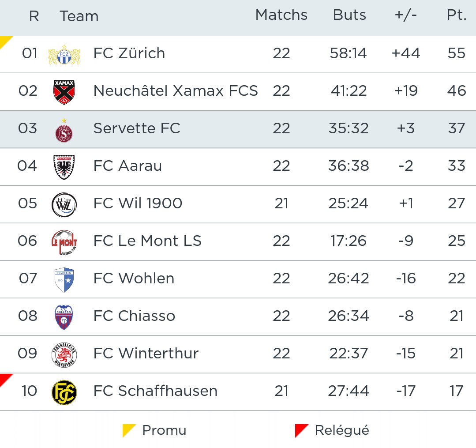This screenshot has height=448, width=476.
Task: Click the Neuchâtel Xamax crest icon
Action: point(64,92)
